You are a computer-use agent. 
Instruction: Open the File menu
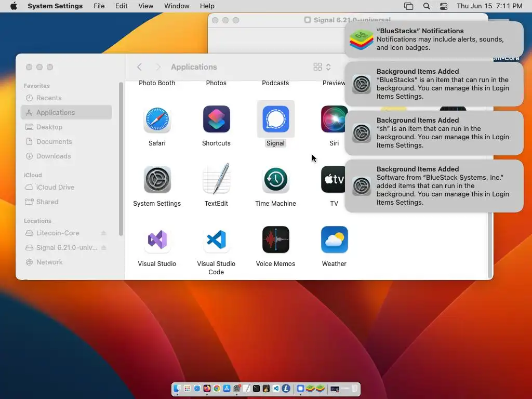(99, 6)
